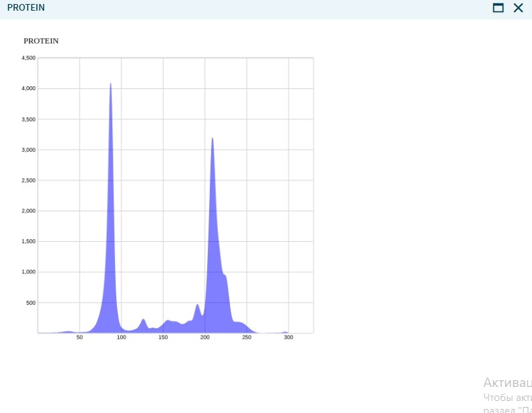
Task: Click the 200 x-axis label
Action: (x=205, y=337)
